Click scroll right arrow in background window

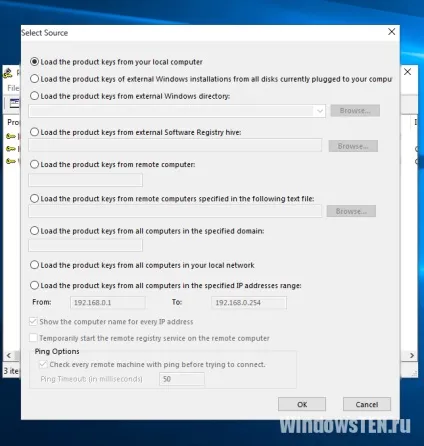pyautogui.click(x=412, y=355)
